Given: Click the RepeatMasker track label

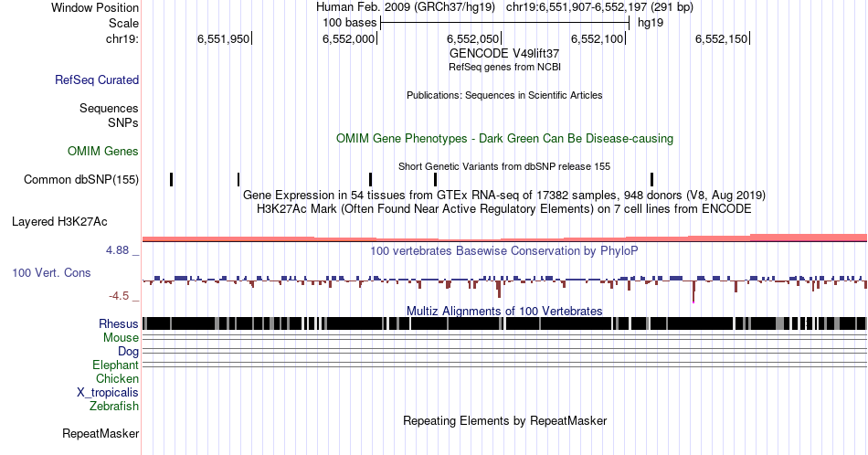Looking at the screenshot, I should 101,433.
